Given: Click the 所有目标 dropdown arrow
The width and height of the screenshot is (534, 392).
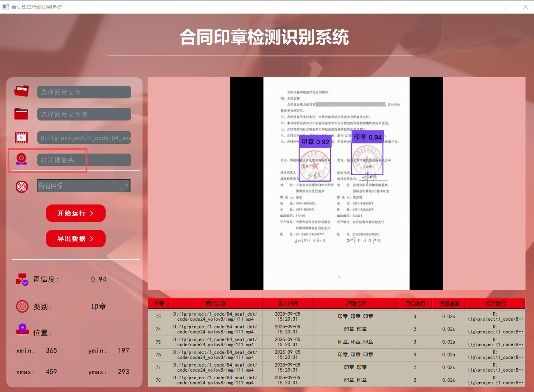Looking at the screenshot, I should pos(126,185).
